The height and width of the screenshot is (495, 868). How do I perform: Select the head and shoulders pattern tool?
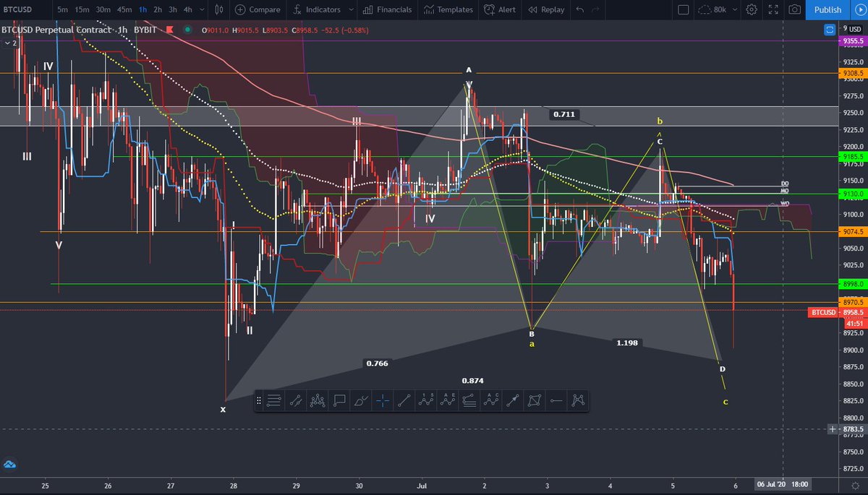318,399
